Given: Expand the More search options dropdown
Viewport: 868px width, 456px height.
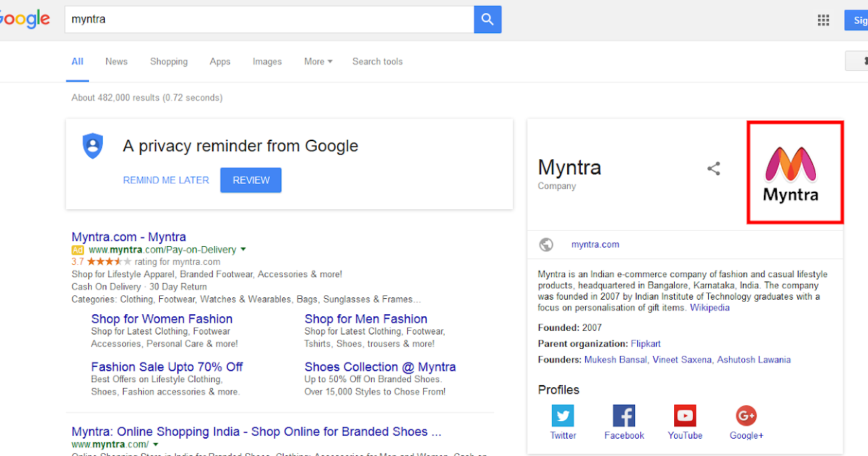Looking at the screenshot, I should [x=318, y=62].
